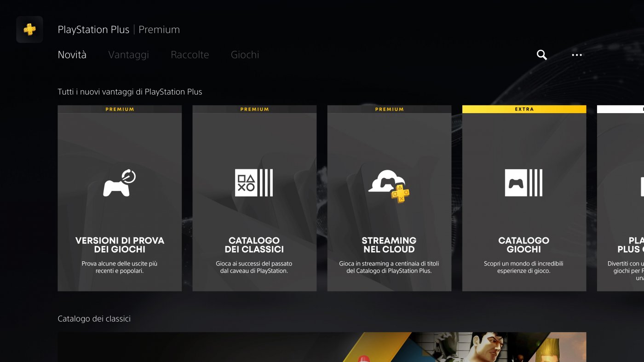Open the Streaming nel Cloud benefit card
This screenshot has height=362, width=644.
coord(389,199)
